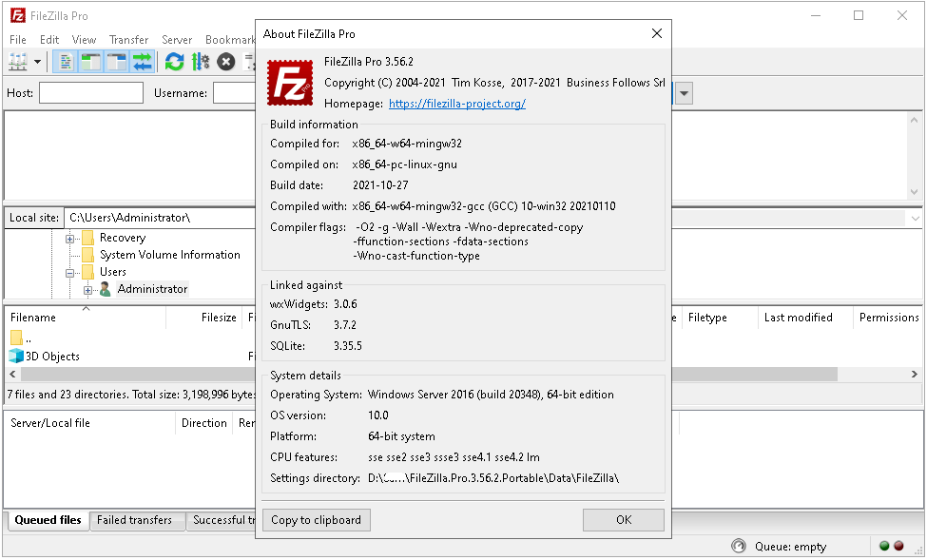Click the GnuTLS version 3.7.2
Image resolution: width=927 pixels, height=560 pixels.
[x=345, y=324]
